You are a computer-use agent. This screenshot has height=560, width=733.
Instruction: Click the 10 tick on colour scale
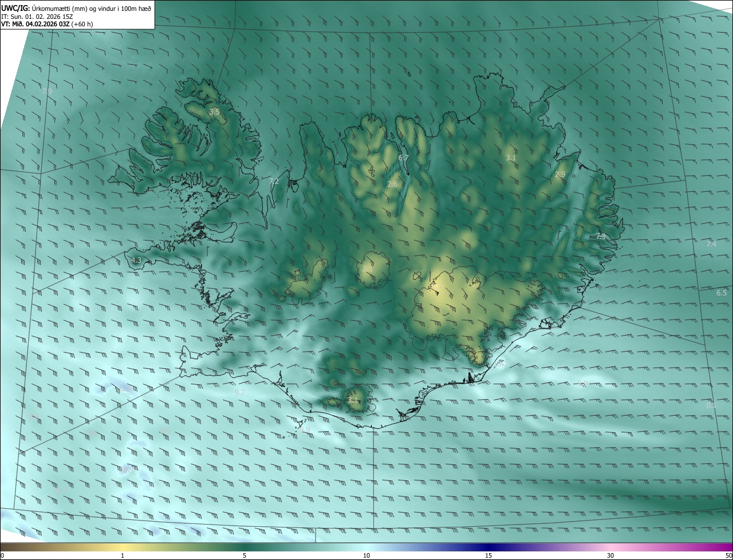pyautogui.click(x=366, y=556)
